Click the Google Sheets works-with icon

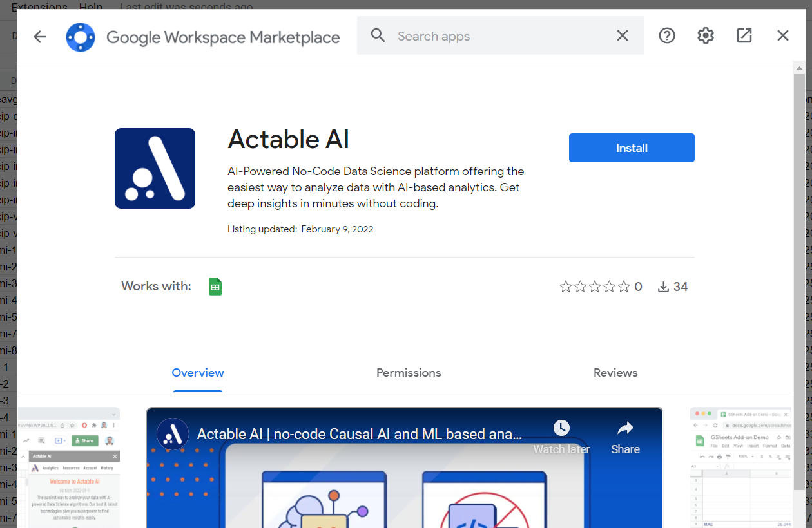point(215,287)
